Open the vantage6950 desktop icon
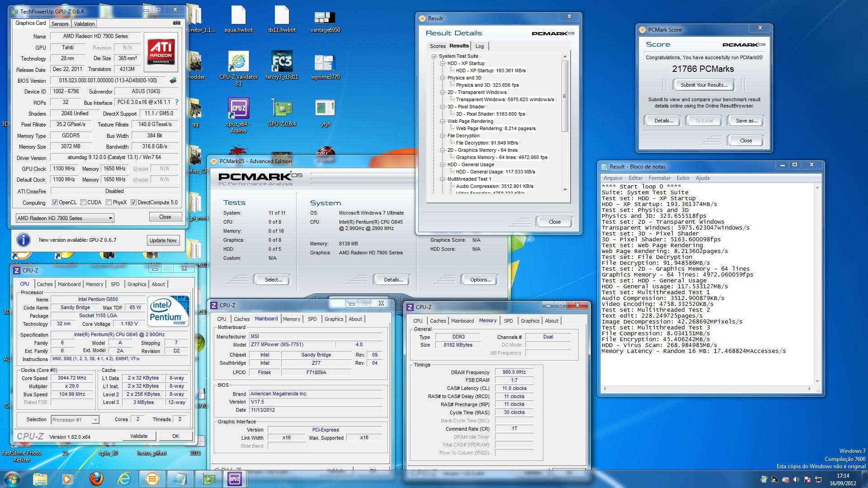 (x=325, y=22)
